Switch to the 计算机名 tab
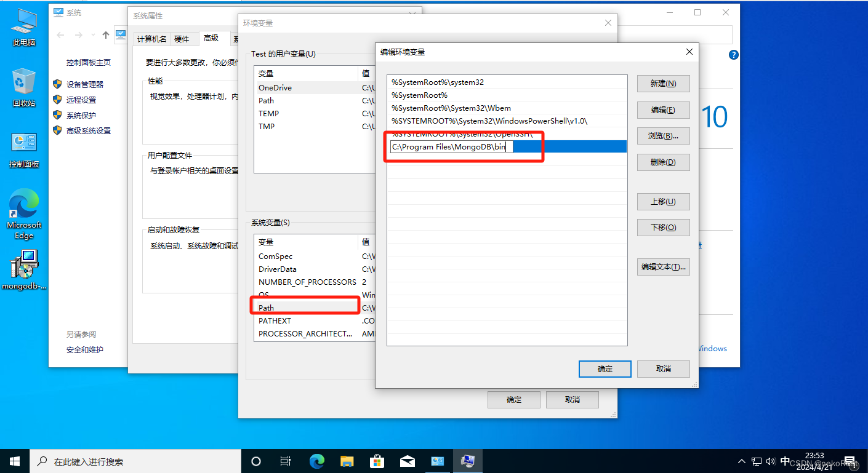This screenshot has width=868, height=473. pos(151,39)
